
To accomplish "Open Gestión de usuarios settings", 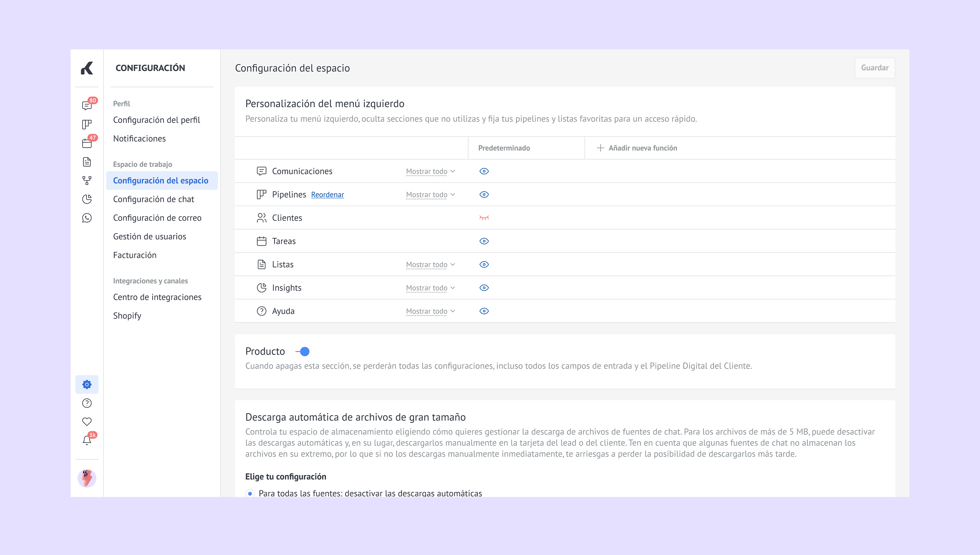I will (x=150, y=236).
